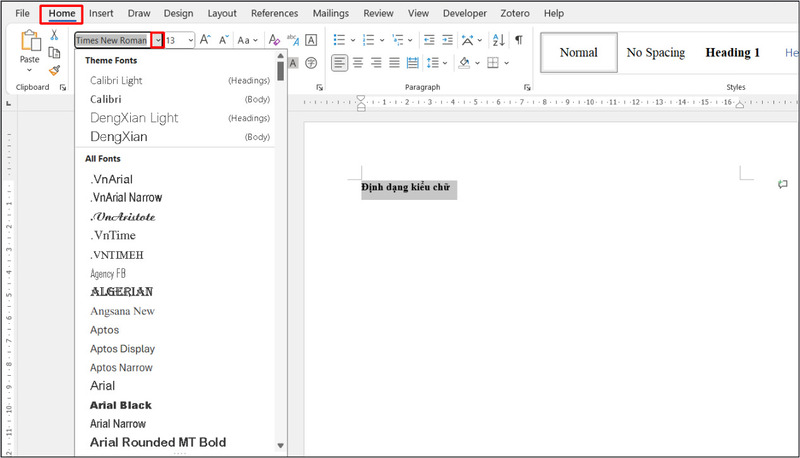The height and width of the screenshot is (458, 800).
Task: Click the Times New Roman font name field
Action: pyautogui.click(x=111, y=40)
